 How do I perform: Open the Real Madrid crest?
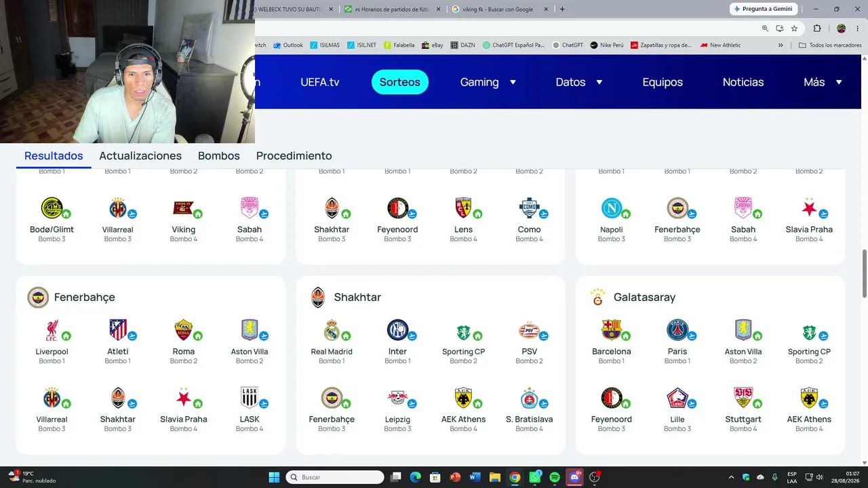coord(331,330)
